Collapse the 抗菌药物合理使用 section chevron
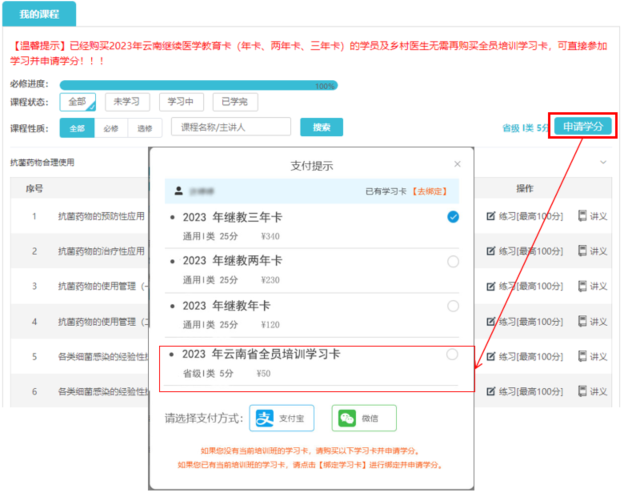The width and height of the screenshot is (622, 492). coord(603,162)
